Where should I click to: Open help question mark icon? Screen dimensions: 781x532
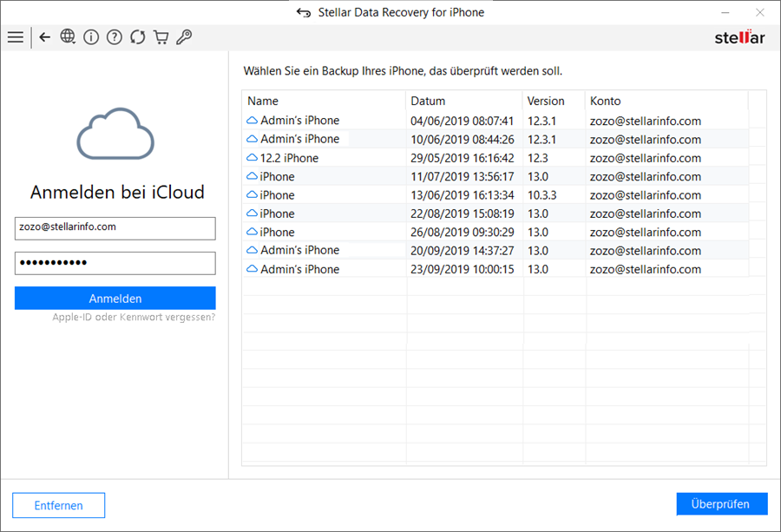pyautogui.click(x=114, y=37)
